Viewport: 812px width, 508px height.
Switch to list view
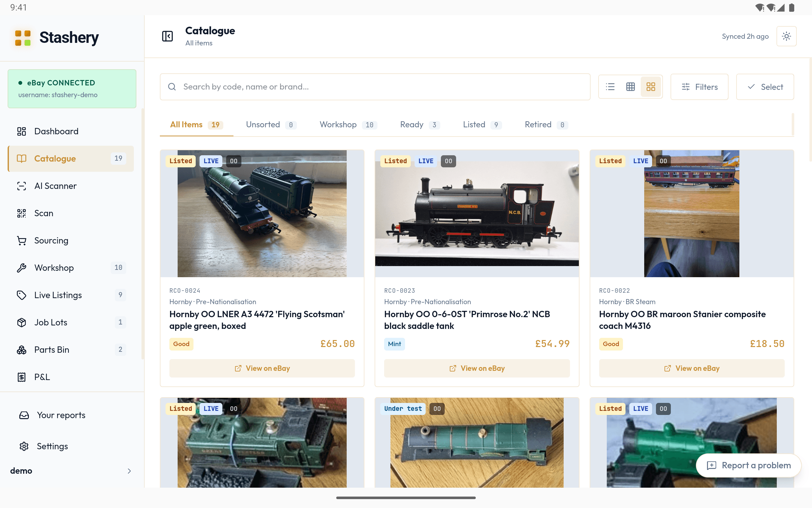tap(610, 87)
